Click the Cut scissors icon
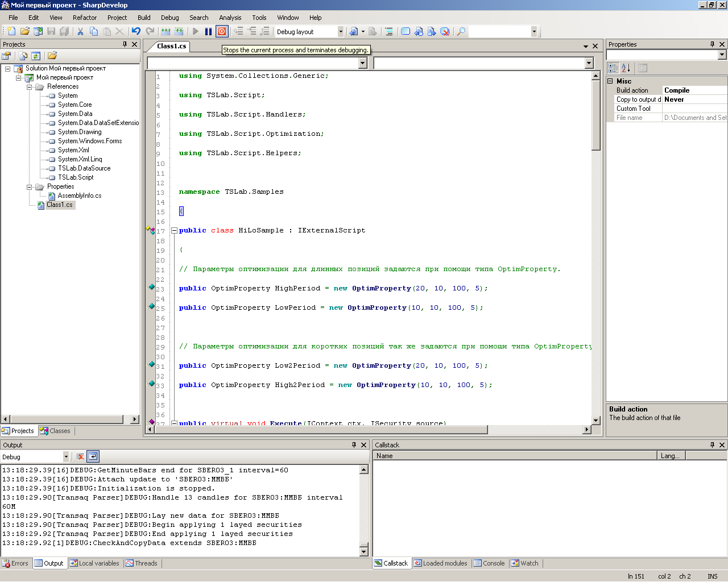This screenshot has width=728, height=582. point(80,32)
